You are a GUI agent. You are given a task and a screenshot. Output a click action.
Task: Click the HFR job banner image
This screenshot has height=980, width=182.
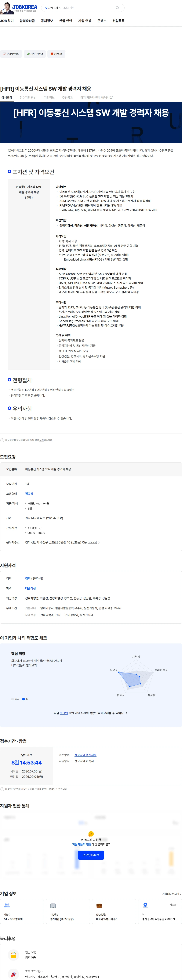point(91,123)
